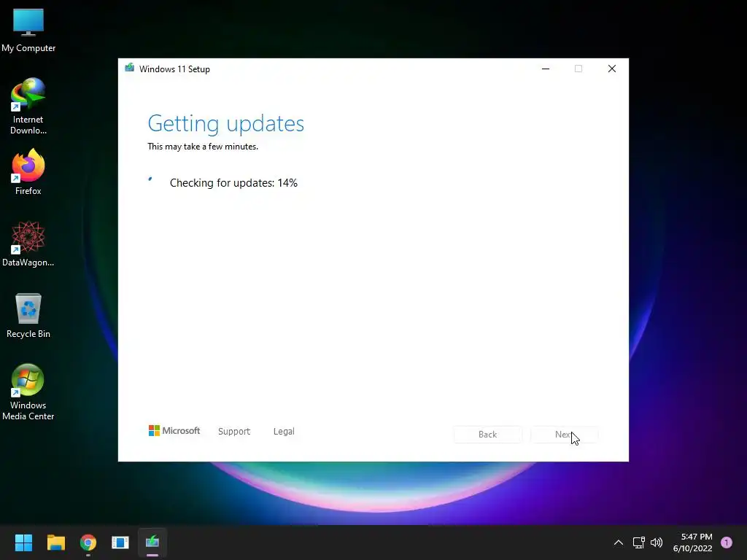Click the Microsoft logo in setup
Image resolution: width=747 pixels, height=560 pixels.
[174, 431]
